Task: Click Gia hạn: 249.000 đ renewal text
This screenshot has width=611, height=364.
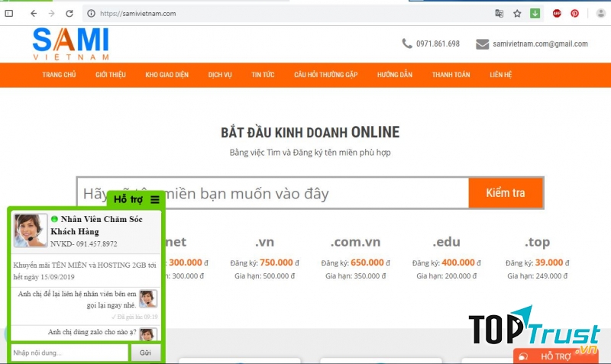Action: (538, 276)
